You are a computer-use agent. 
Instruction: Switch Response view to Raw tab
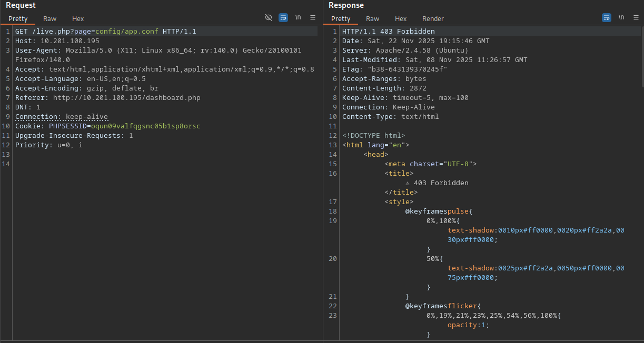373,19
